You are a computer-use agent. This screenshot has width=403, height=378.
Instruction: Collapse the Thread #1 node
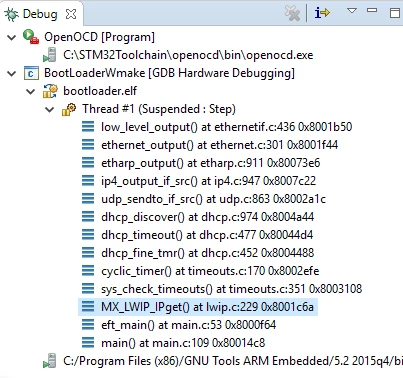[x=50, y=109]
